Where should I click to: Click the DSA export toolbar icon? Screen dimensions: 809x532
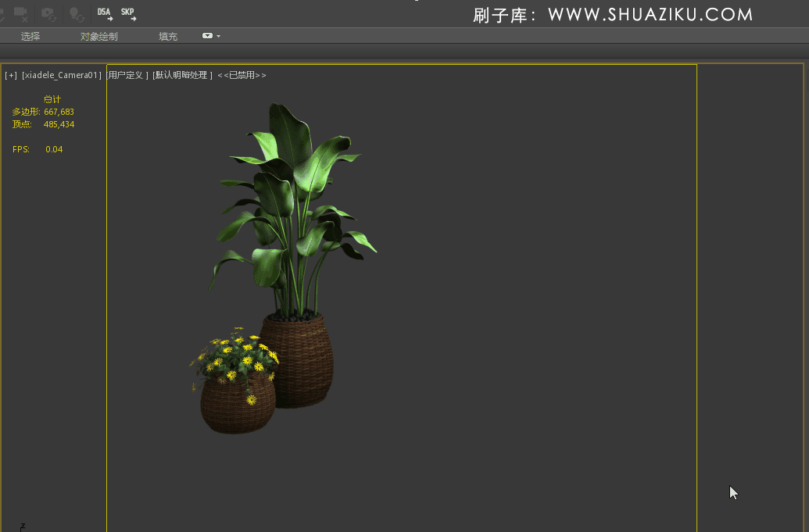[x=104, y=13]
